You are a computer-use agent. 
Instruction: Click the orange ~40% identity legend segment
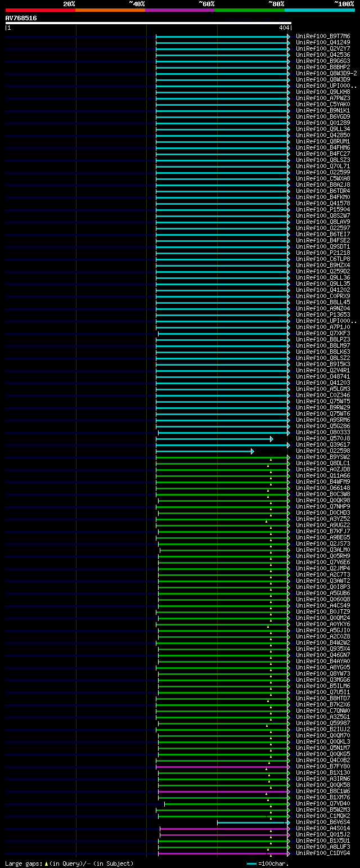click(x=110, y=10)
